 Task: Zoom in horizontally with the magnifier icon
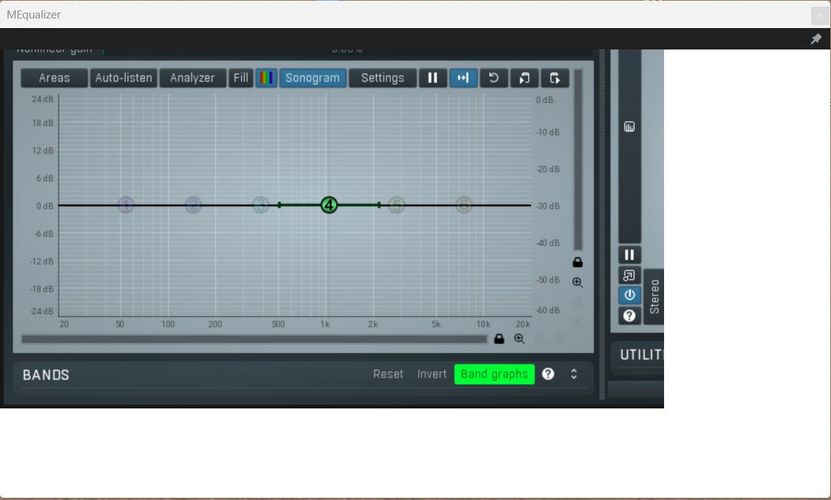point(519,339)
